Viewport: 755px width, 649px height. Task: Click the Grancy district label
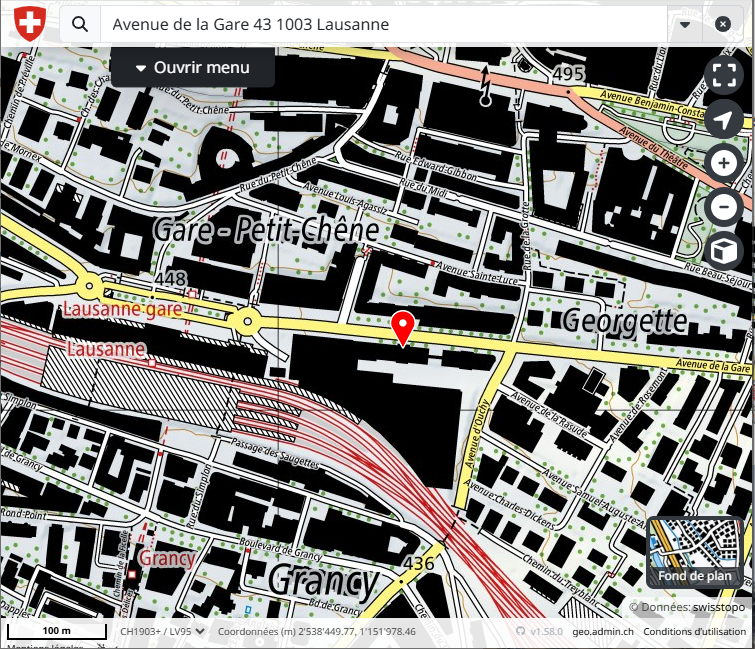click(x=323, y=581)
